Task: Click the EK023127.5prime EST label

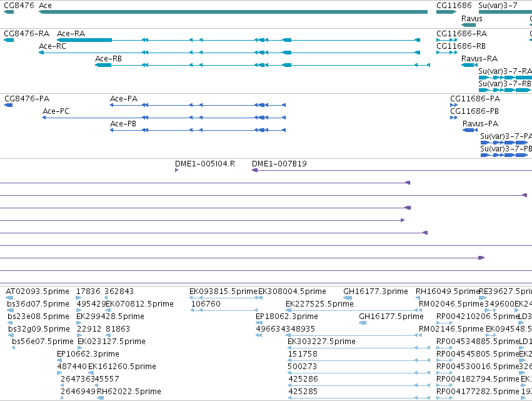Action: (x=112, y=342)
